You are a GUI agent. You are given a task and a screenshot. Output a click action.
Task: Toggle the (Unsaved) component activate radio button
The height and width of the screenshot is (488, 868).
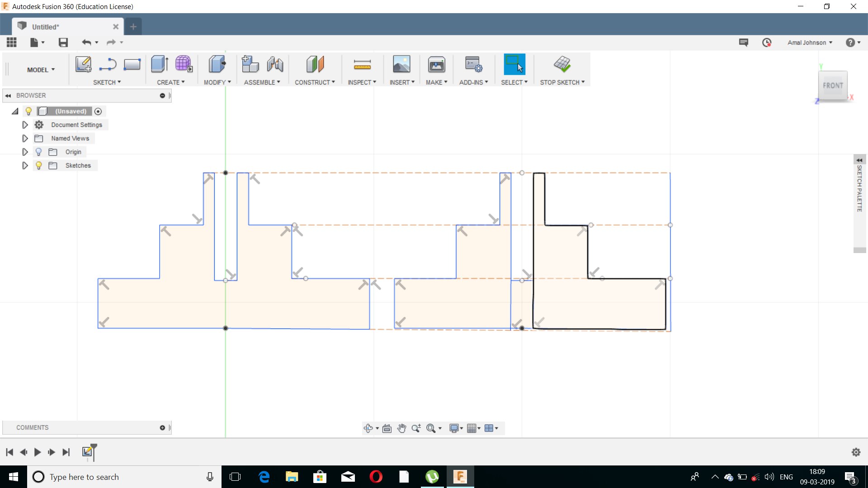point(98,111)
